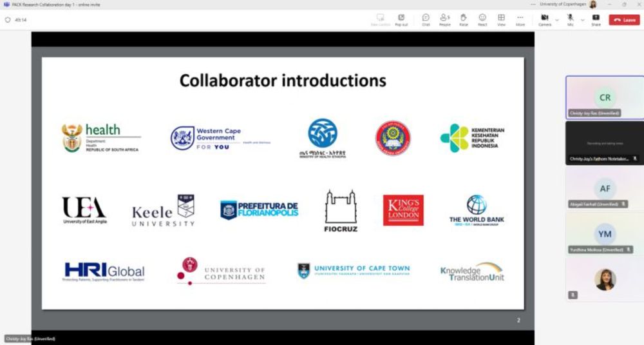Screen dimensions: 644x345
Task: Click the meeting timer 49:14
Action: pyautogui.click(x=21, y=20)
